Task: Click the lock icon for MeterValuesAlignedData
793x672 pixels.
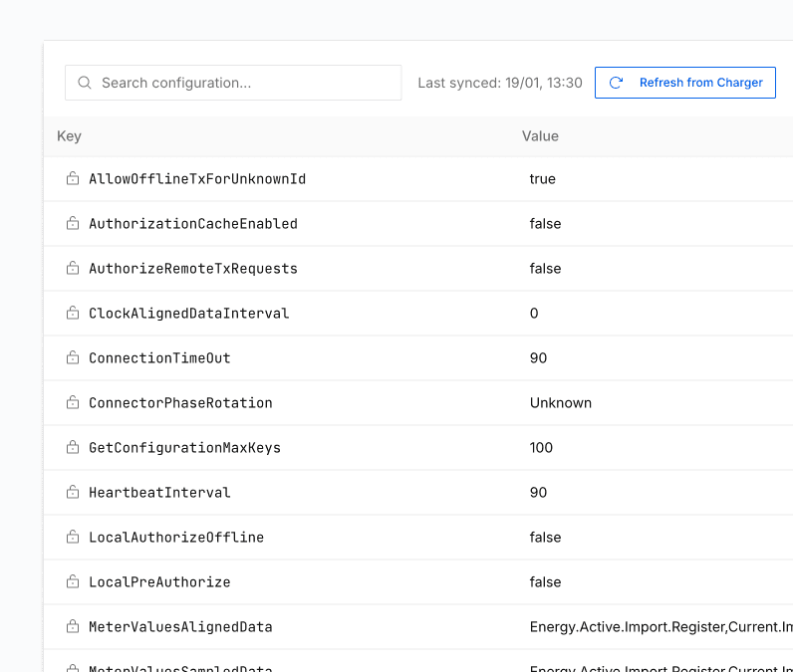Action: [x=73, y=626]
